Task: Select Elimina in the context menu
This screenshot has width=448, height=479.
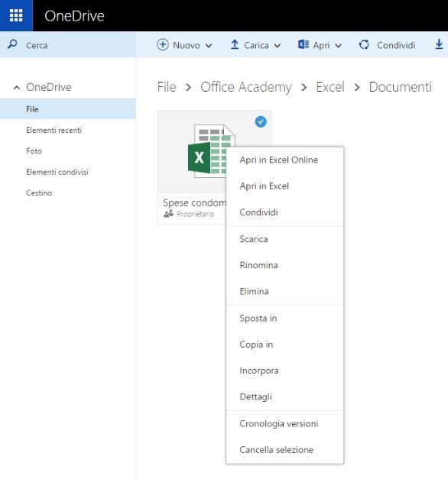Action: 284,291
